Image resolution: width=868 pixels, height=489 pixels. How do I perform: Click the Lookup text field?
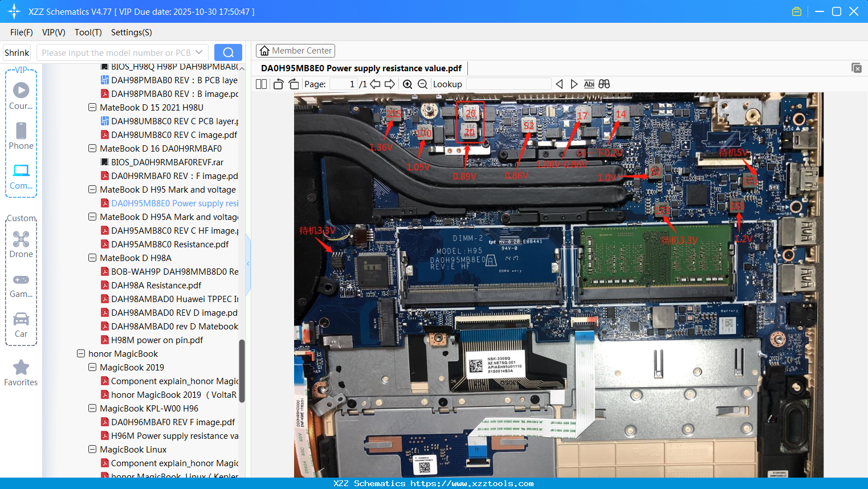tap(508, 84)
